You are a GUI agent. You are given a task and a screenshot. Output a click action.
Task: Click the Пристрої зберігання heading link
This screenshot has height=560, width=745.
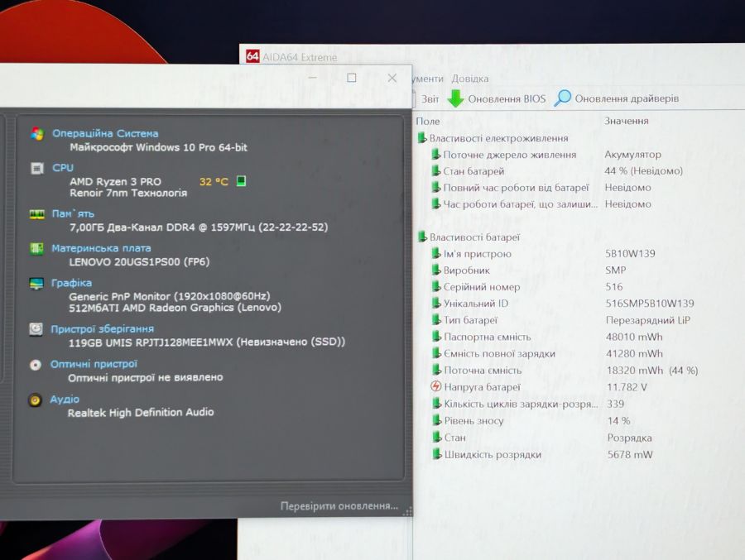click(102, 328)
